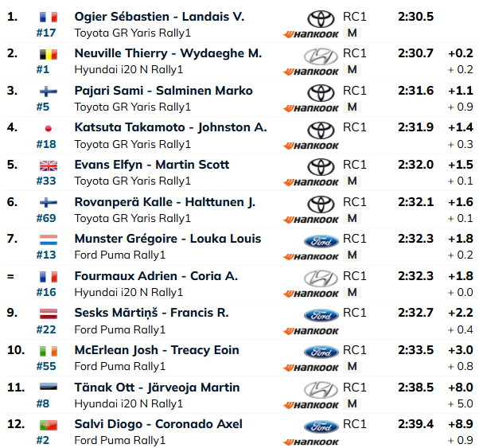The image size is (479, 448).
Task: Click the Ford logo in Salvi Diogo's row
Action: tap(321, 427)
